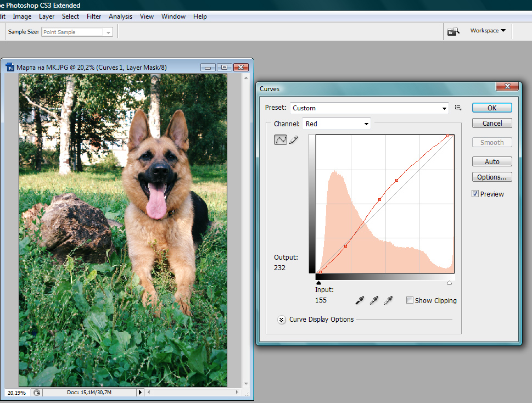Open the Preset Custom dropdown
532x403 pixels.
click(x=369, y=108)
